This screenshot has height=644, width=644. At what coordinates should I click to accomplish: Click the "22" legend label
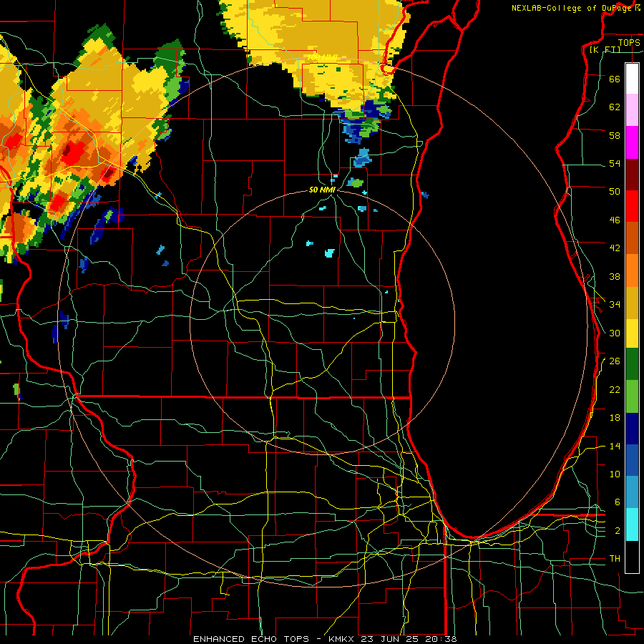click(615, 390)
